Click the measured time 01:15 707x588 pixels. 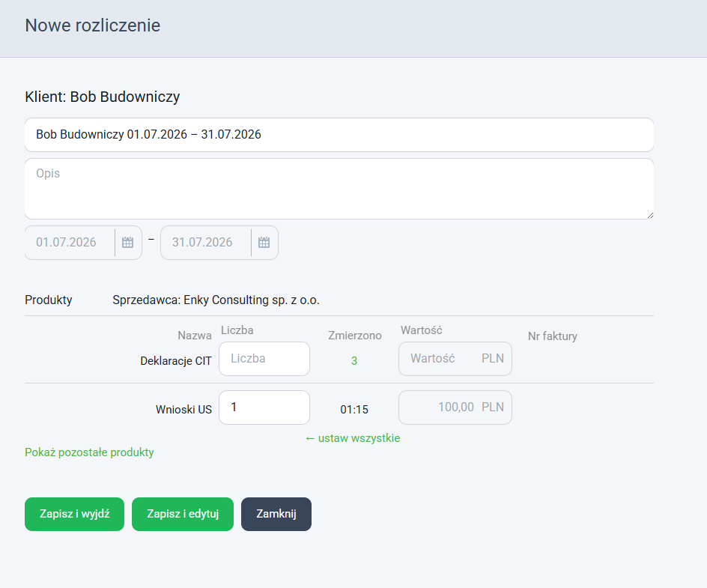point(354,410)
